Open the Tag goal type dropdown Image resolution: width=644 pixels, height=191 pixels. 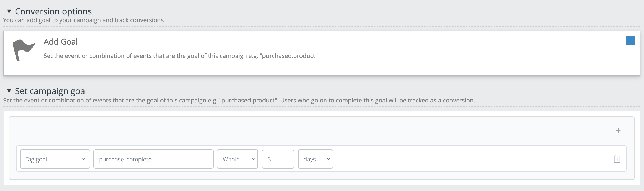(x=55, y=159)
